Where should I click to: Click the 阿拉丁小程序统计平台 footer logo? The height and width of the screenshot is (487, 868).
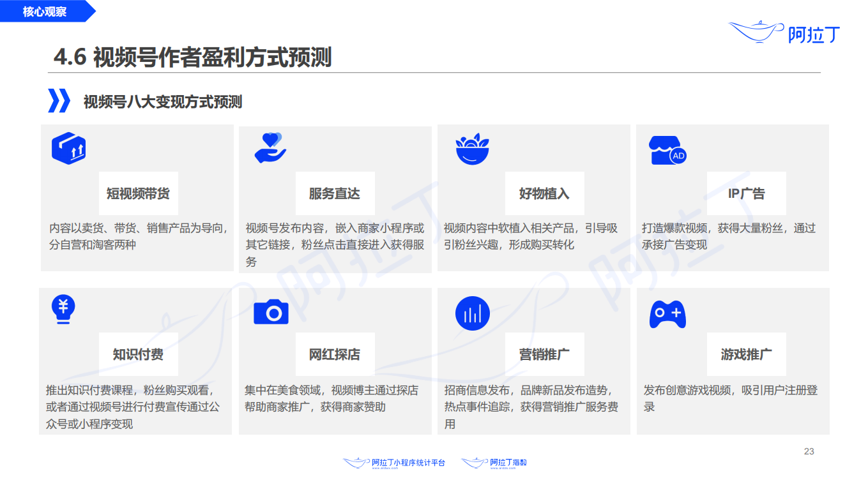394,463
